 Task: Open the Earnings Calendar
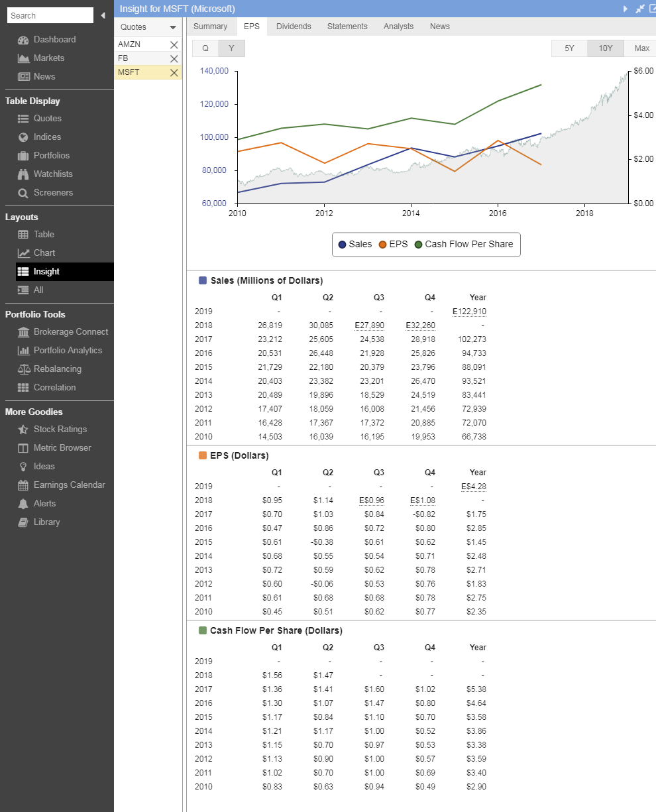(x=61, y=485)
